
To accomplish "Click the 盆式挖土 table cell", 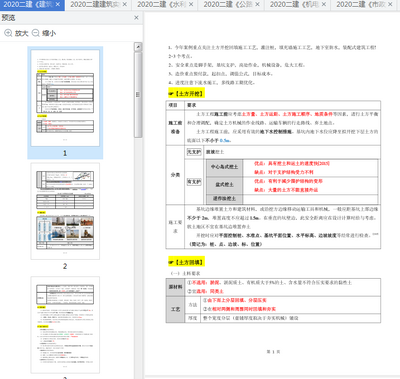I will 224,185.
